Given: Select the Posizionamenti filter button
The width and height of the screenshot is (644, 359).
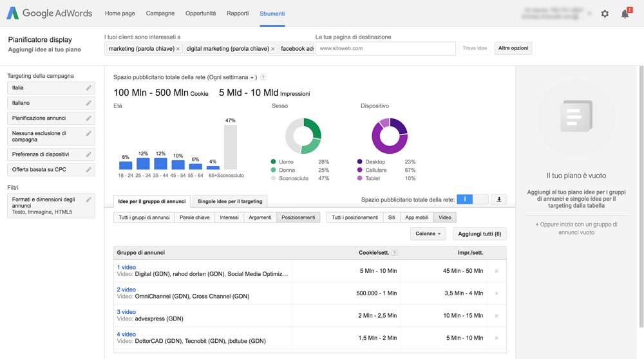Looking at the screenshot, I should [x=298, y=217].
